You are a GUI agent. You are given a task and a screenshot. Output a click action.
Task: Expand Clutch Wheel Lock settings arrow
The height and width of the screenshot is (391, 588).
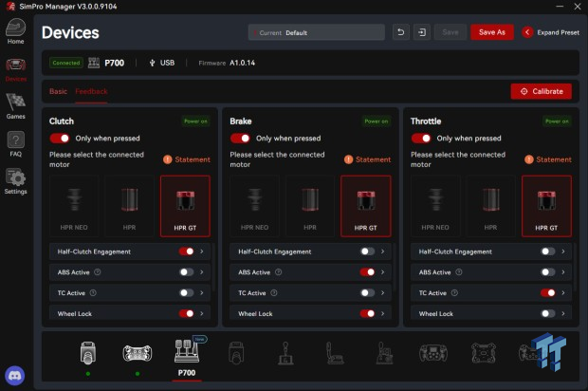pos(202,313)
